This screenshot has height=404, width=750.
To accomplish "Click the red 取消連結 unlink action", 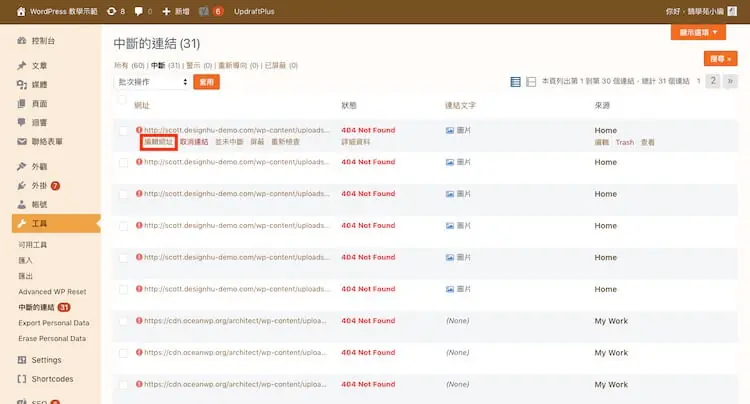I will (194, 142).
